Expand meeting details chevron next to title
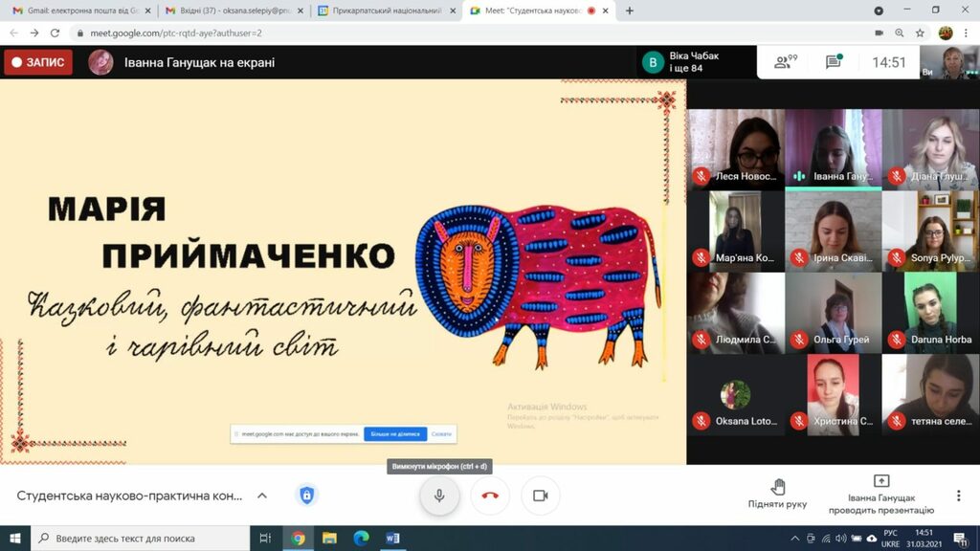 point(262,496)
